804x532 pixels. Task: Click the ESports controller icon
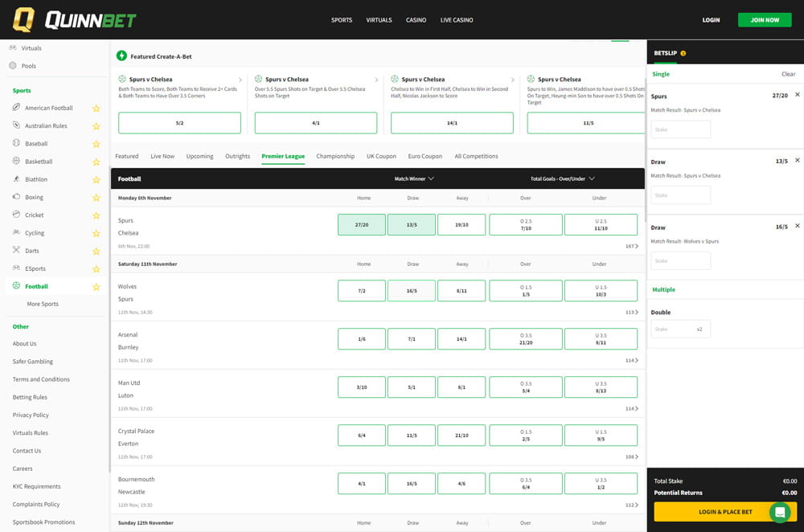pos(16,268)
